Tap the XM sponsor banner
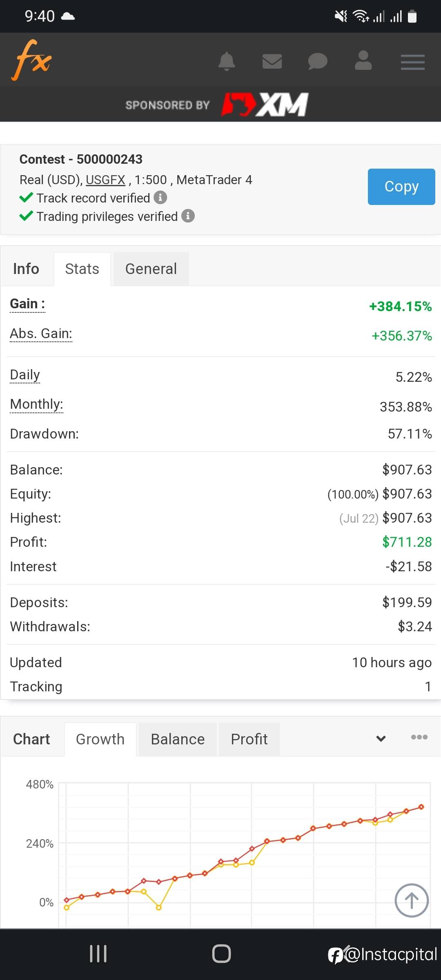The width and height of the screenshot is (441, 980). coord(265,105)
